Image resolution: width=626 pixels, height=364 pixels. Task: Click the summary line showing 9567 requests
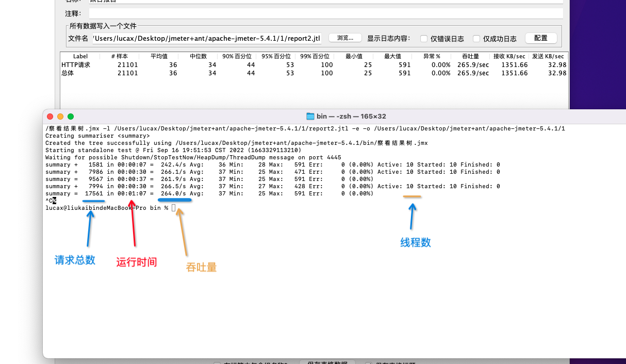pyautogui.click(x=209, y=179)
